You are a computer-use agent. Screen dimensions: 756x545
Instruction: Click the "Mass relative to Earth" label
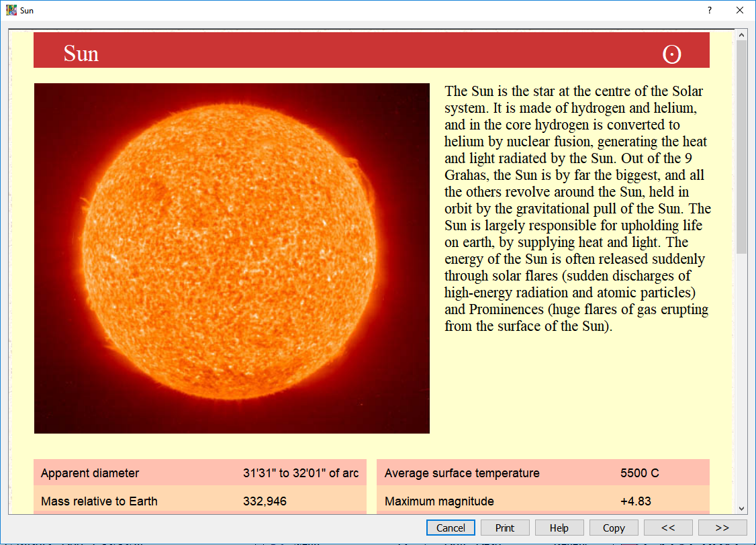pyautogui.click(x=99, y=501)
